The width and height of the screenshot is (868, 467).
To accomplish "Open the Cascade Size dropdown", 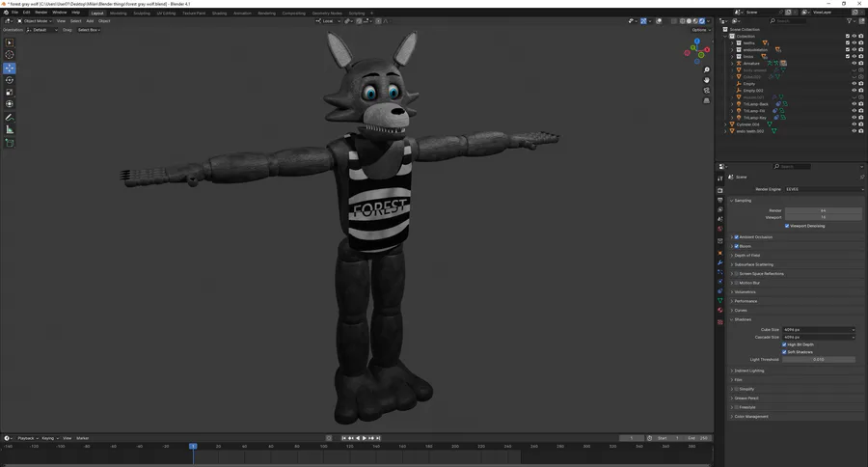I will click(x=819, y=338).
